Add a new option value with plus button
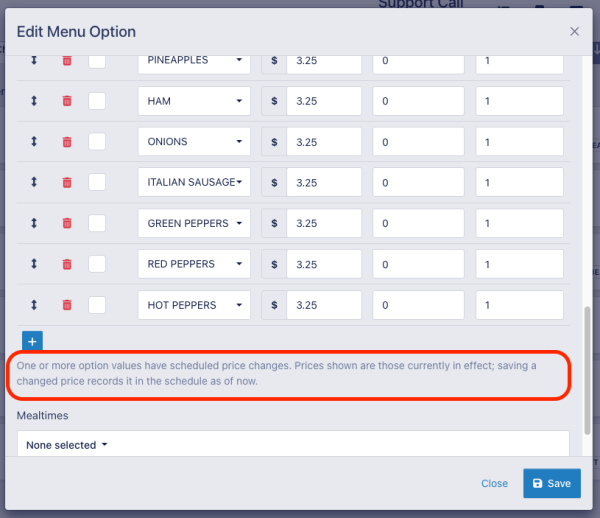 coord(32,341)
